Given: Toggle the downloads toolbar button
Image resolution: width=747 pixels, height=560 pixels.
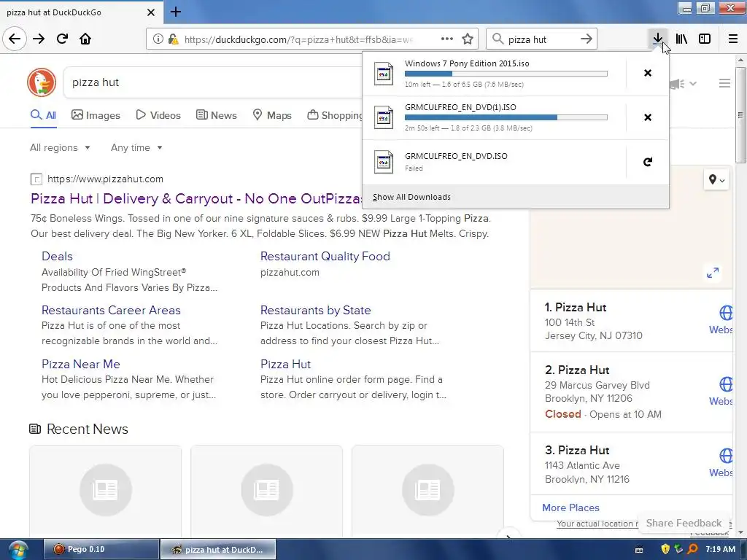Looking at the screenshot, I should pyautogui.click(x=657, y=39).
